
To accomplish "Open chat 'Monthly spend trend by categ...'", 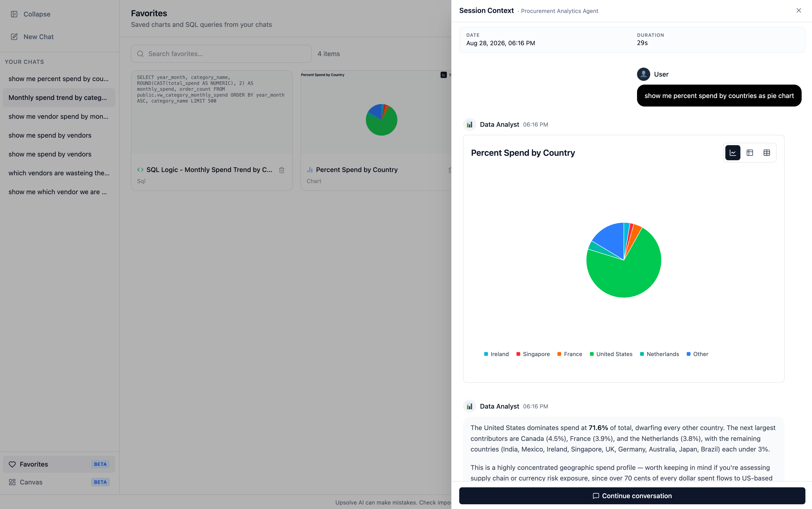I will (59, 98).
